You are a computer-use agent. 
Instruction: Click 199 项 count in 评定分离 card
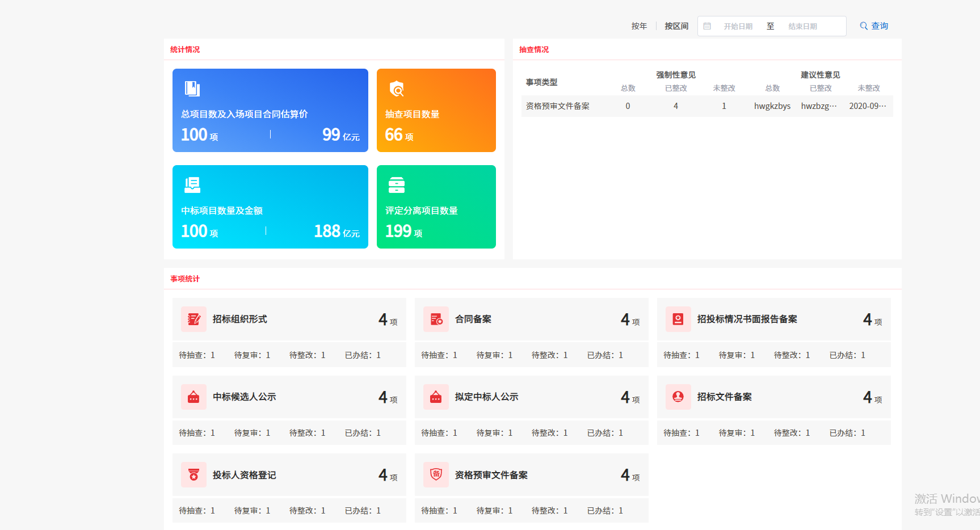click(x=403, y=232)
